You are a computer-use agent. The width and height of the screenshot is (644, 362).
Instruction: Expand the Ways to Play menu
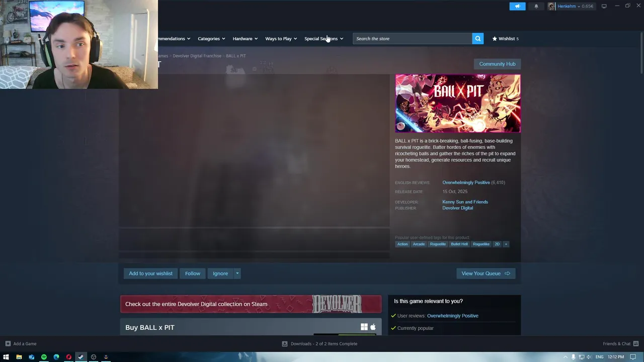pos(281,38)
